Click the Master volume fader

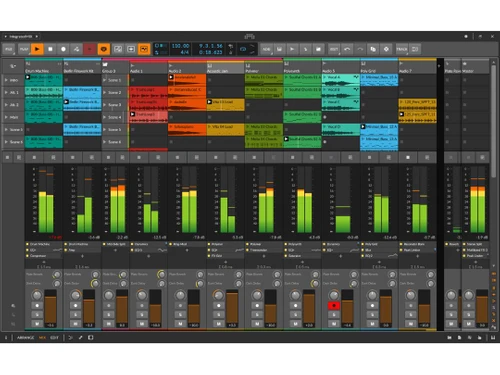coord(482,309)
